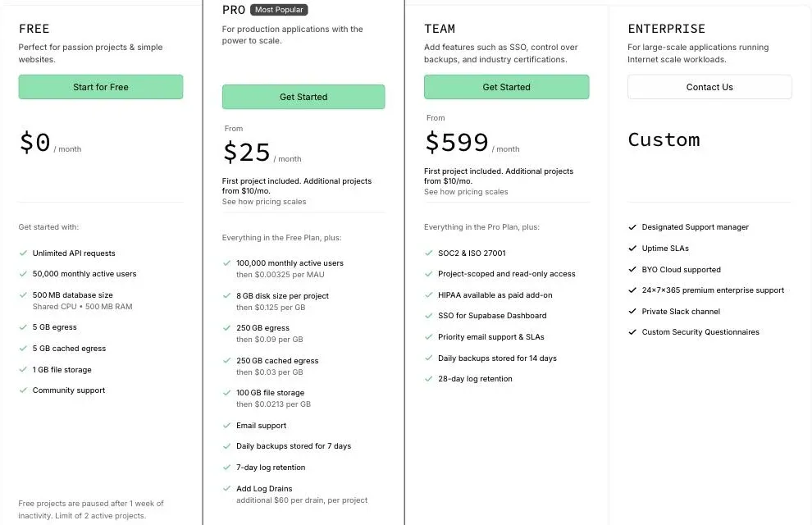Image resolution: width=812 pixels, height=525 pixels.
Task: Click Get Started under the Pro plan
Action: pos(303,97)
